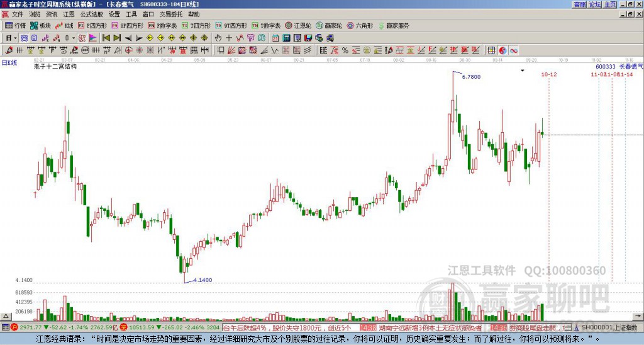Expand the candlestick chart type dropdown arrow

74,38
